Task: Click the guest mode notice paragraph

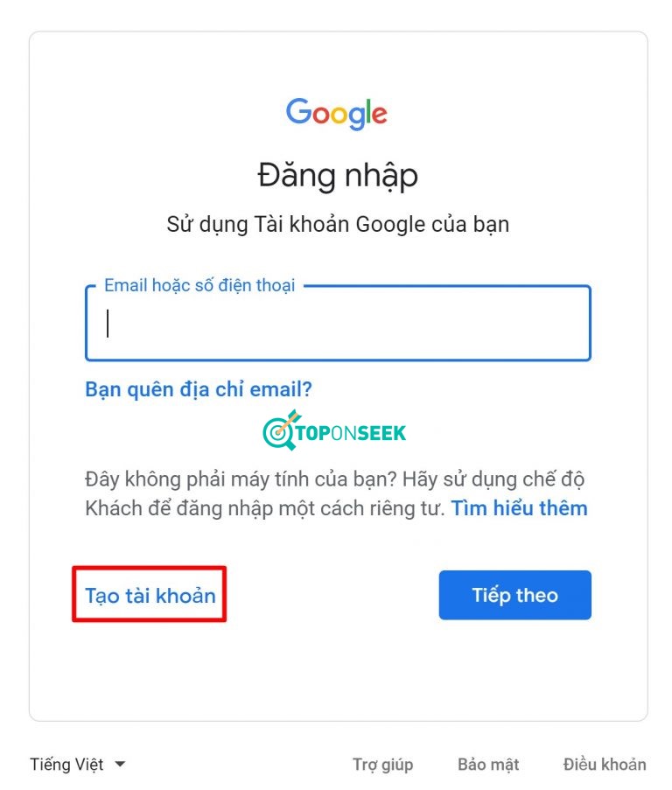Action: click(x=336, y=493)
